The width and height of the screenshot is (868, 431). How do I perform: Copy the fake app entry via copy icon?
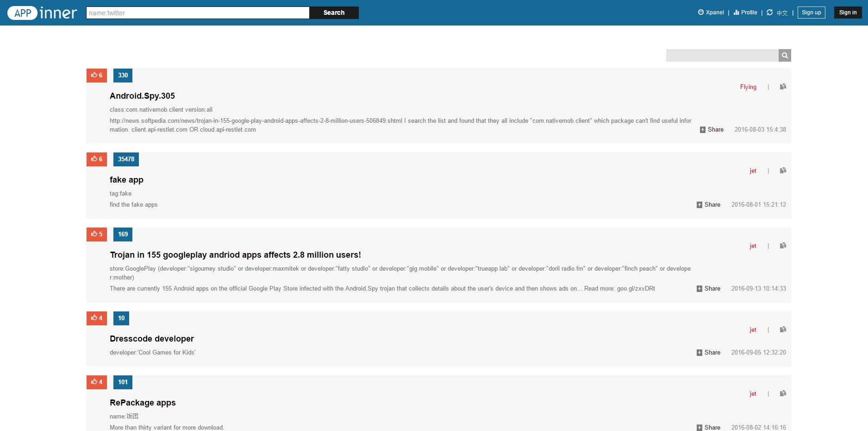pos(783,171)
